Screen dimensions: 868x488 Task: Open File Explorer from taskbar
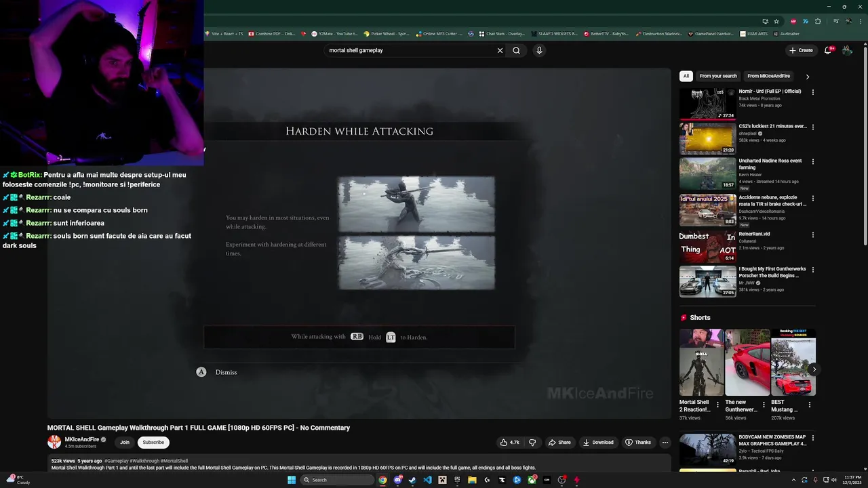pos(472,480)
